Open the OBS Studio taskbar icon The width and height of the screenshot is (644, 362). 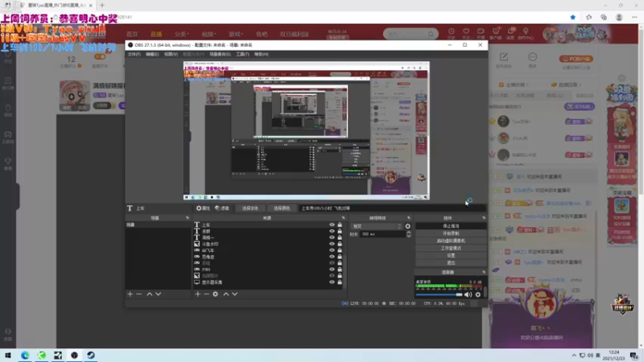[x=74, y=355]
